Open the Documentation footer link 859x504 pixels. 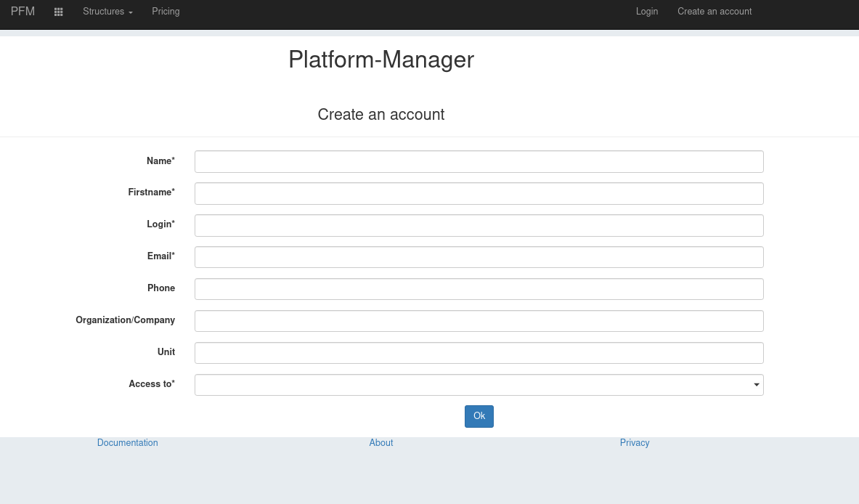point(128,443)
